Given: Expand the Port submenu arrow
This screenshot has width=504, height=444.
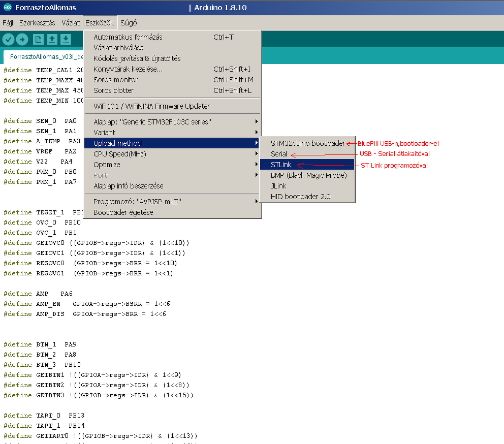Looking at the screenshot, I should point(257,175).
